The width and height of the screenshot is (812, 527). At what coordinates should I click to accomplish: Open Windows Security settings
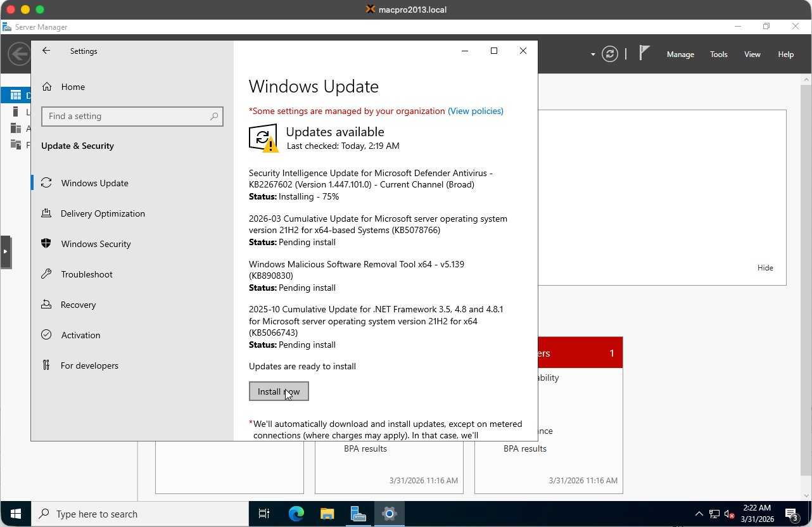(x=96, y=244)
